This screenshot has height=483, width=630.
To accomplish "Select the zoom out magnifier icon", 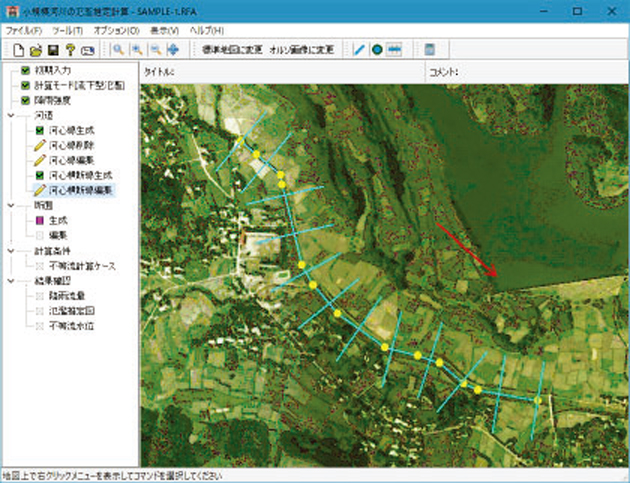I will (x=155, y=49).
